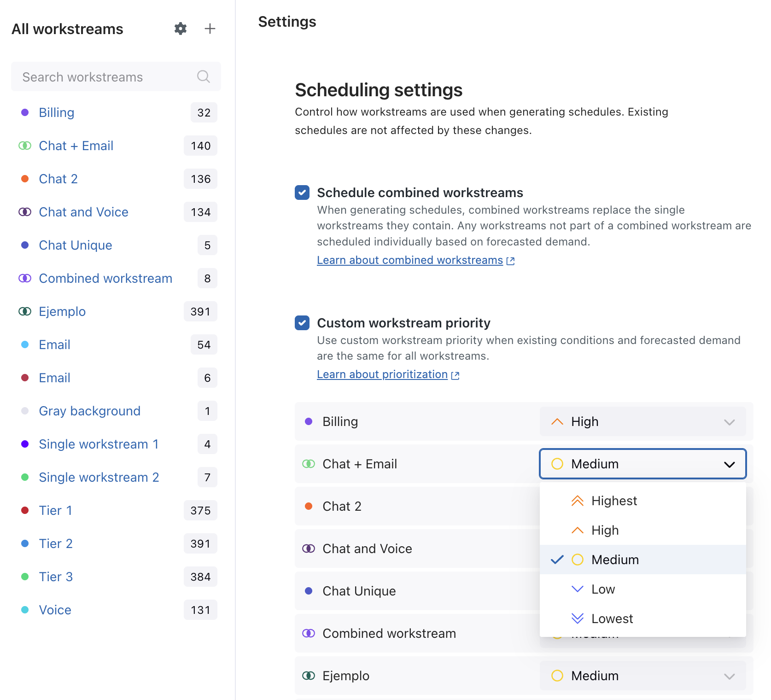Open Learn about combined workstreams link
771x700 pixels.
pos(409,260)
